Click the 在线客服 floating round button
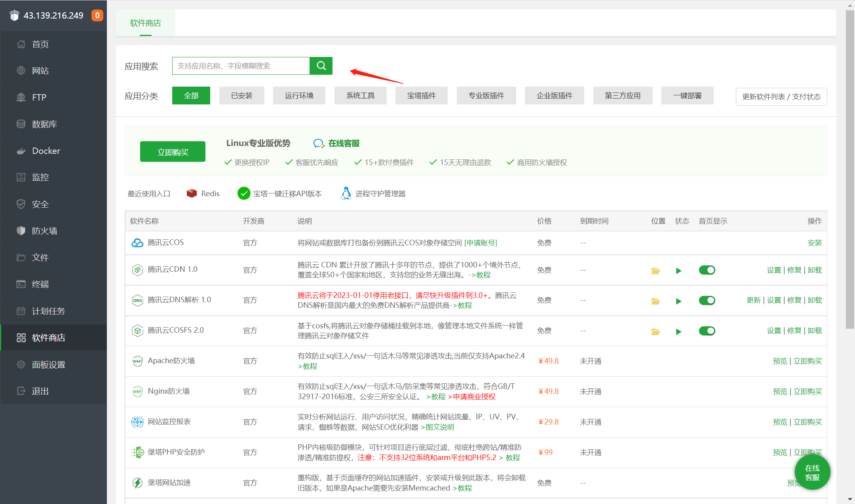 pyautogui.click(x=812, y=472)
